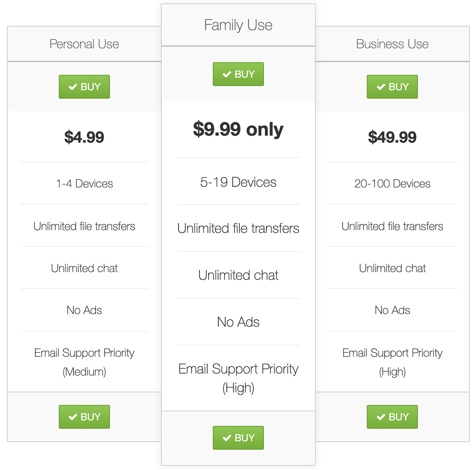
Task: Select the Business Use plan header
Action: click(392, 44)
